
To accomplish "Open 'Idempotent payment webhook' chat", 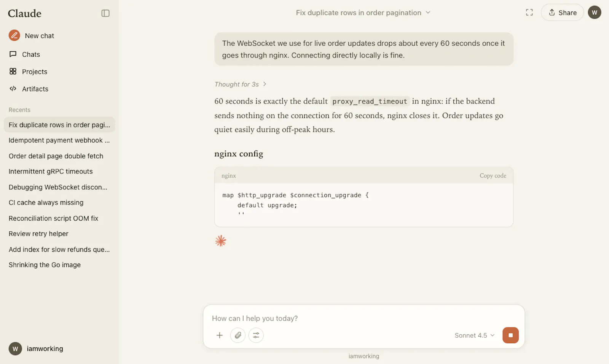I will pyautogui.click(x=59, y=140).
